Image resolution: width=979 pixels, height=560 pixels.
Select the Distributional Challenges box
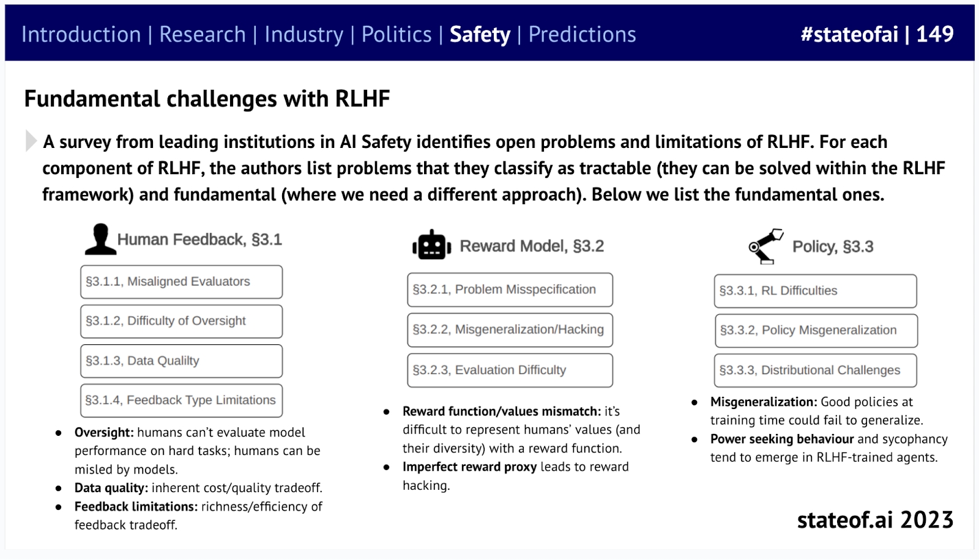tap(816, 370)
